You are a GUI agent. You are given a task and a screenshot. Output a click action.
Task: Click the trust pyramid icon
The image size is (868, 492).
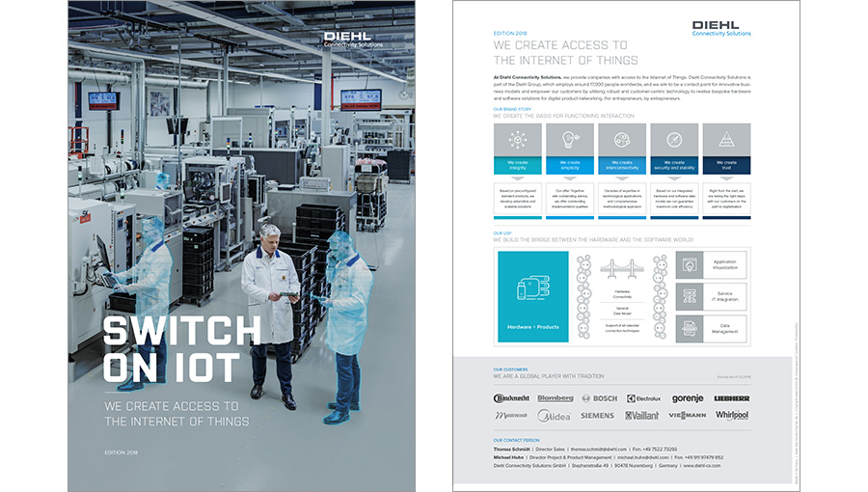tap(725, 138)
